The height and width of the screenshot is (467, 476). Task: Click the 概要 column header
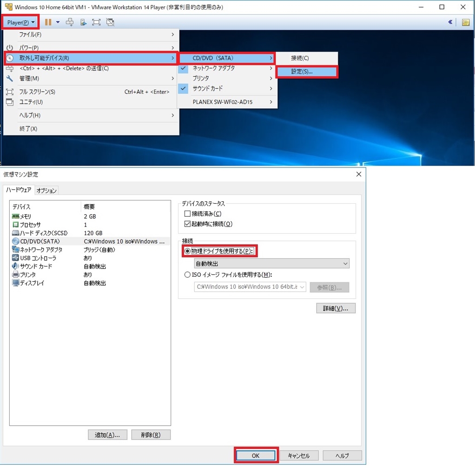tap(126, 207)
